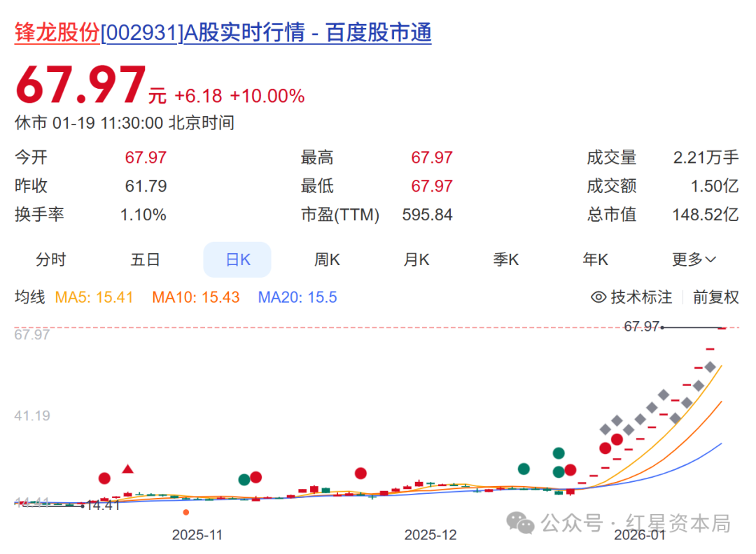Toggle 前复权 price adjustment mode
The width and height of the screenshot is (756, 554).
click(715, 297)
